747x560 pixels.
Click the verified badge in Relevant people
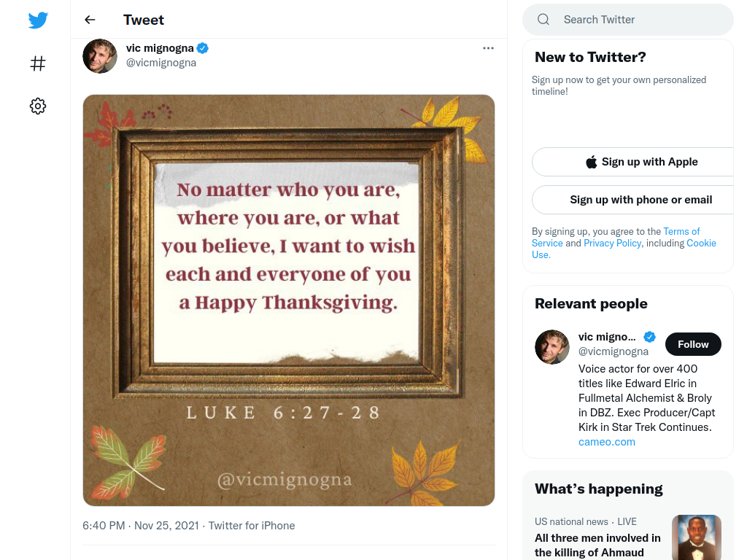[649, 337]
